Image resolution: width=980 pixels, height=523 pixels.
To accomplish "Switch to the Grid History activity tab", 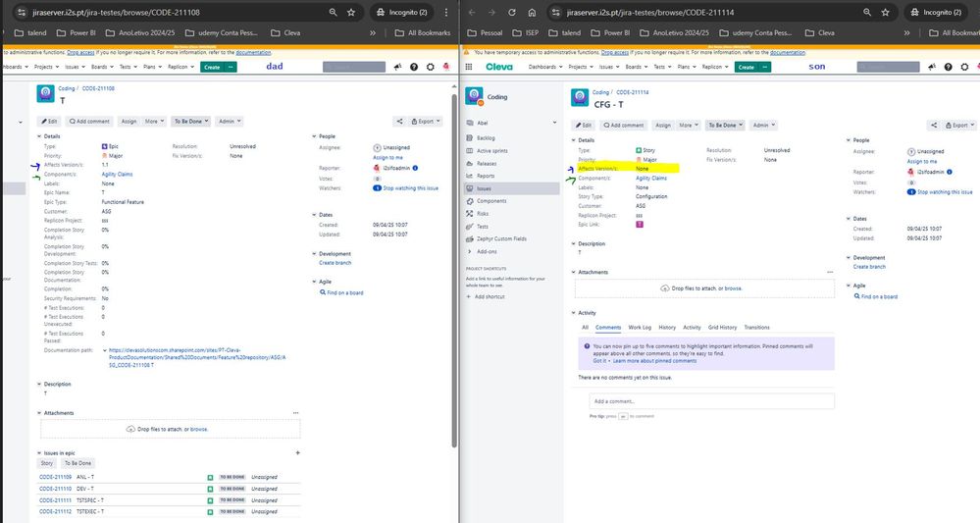I will click(723, 328).
